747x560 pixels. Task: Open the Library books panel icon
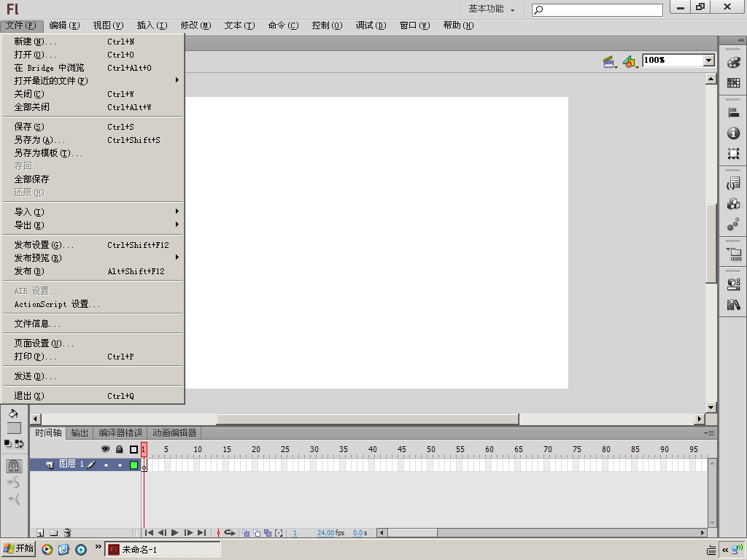click(734, 305)
